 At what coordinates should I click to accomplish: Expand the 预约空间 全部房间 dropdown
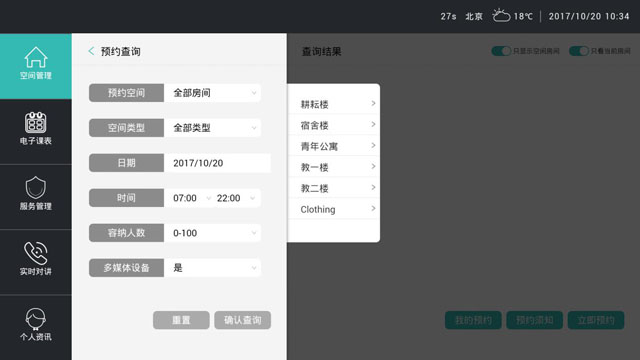click(212, 93)
